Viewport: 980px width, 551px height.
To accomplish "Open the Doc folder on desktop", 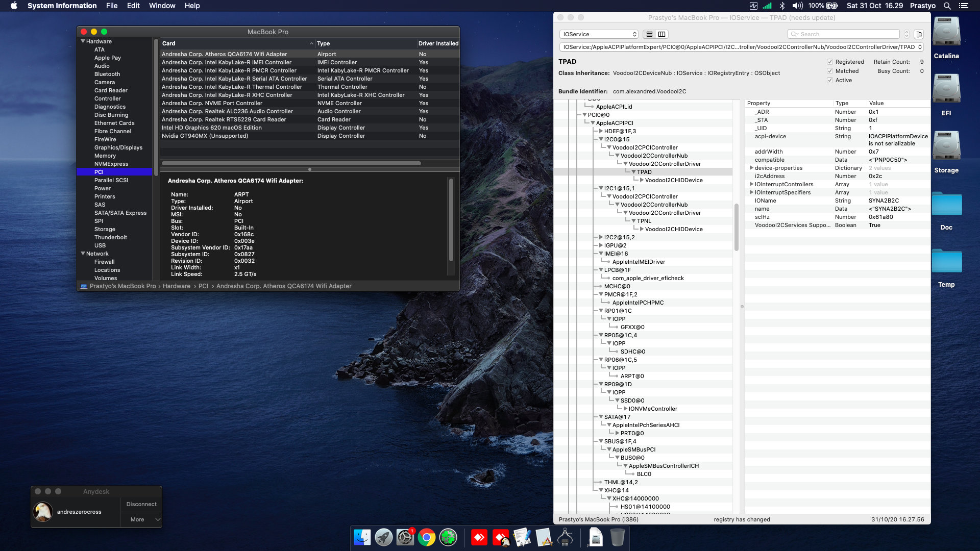I will click(x=946, y=204).
